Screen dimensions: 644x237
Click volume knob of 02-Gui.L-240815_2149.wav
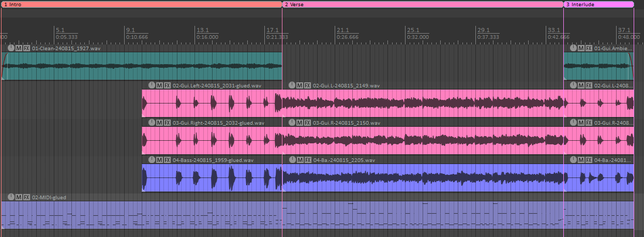(x=292, y=85)
